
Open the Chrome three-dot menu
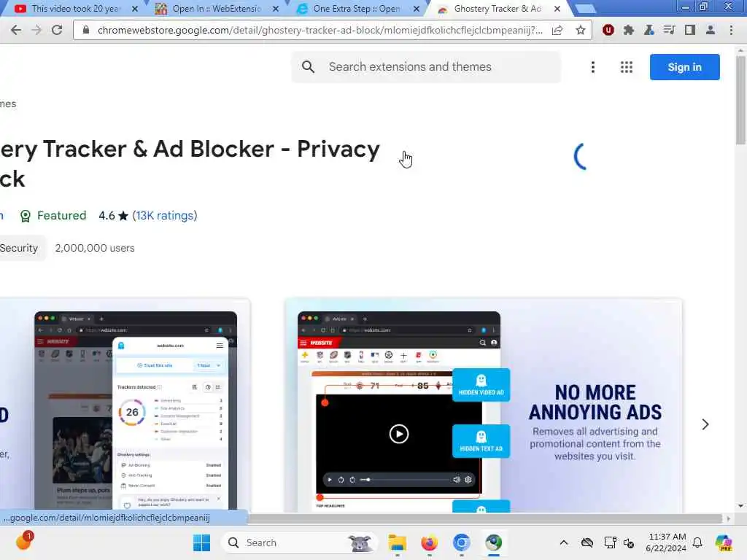(731, 30)
